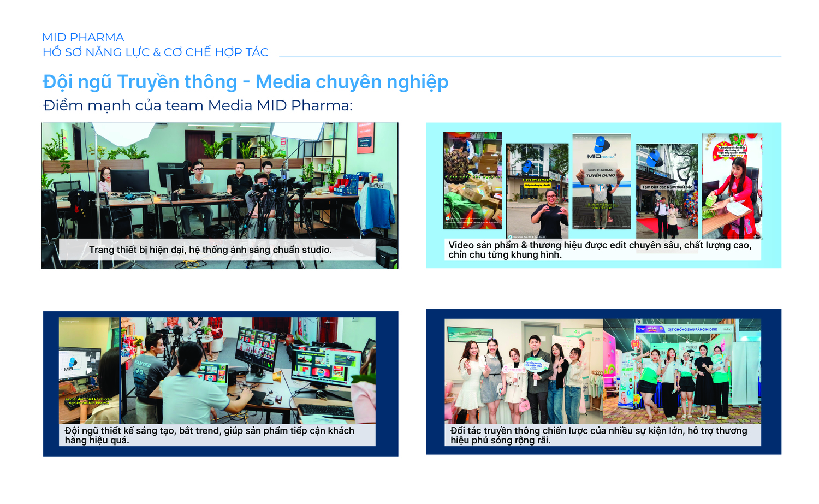Click the blue horizontal header divider line
819x504 pixels.
(x=530, y=56)
